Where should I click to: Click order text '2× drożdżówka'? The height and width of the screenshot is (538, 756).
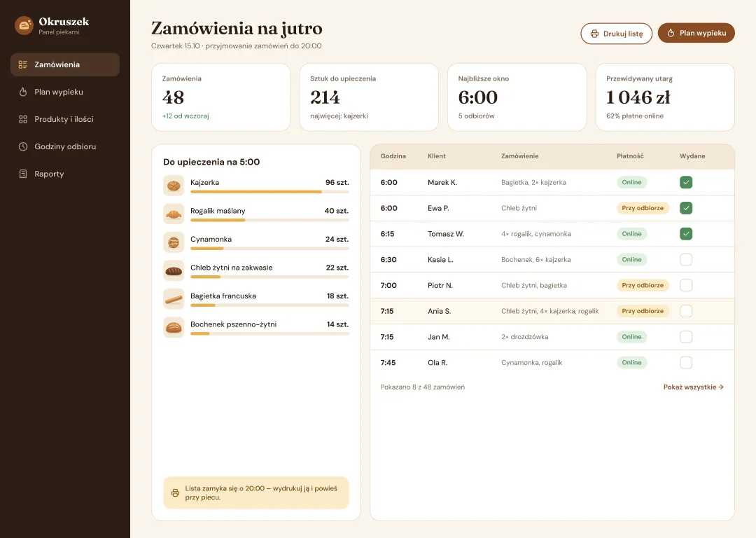[524, 337]
